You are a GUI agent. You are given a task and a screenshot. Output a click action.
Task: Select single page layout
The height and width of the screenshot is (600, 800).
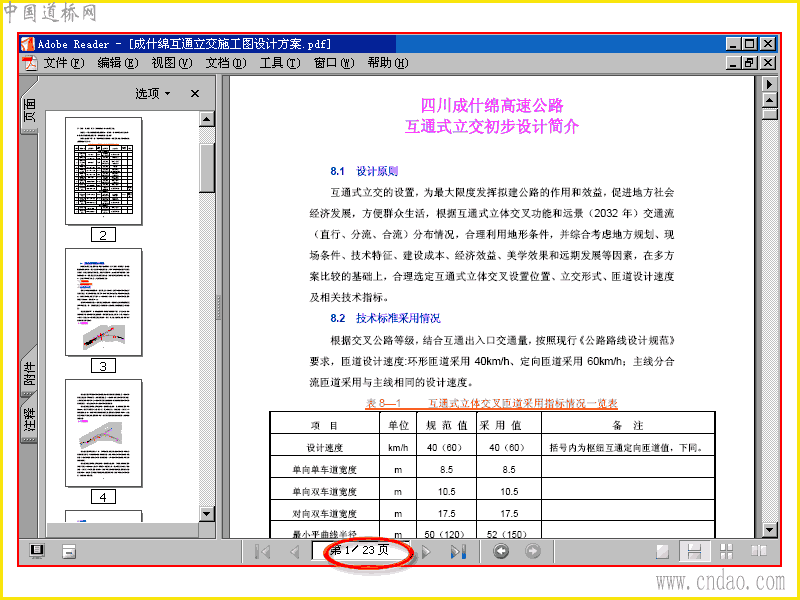tap(662, 552)
